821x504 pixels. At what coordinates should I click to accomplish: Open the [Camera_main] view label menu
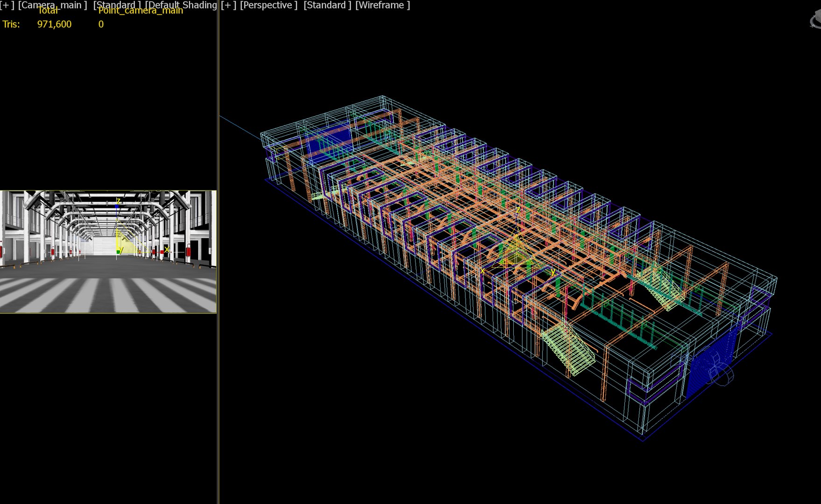[x=52, y=5]
